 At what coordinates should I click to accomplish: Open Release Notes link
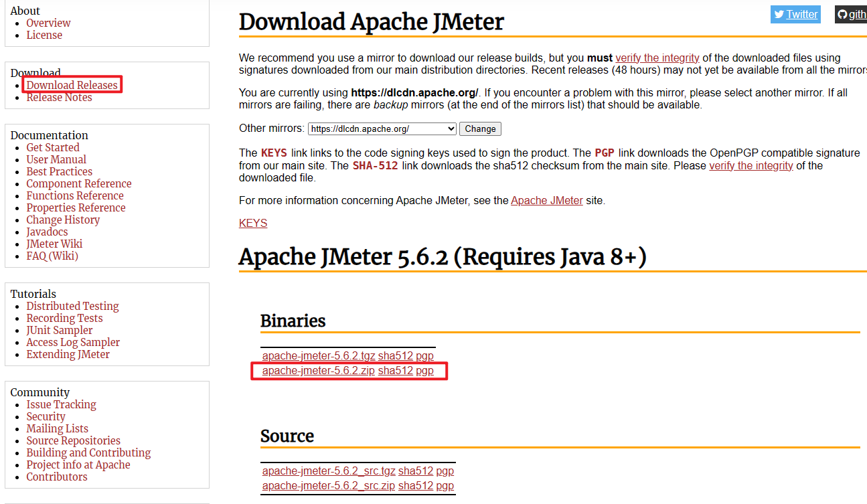click(x=59, y=97)
